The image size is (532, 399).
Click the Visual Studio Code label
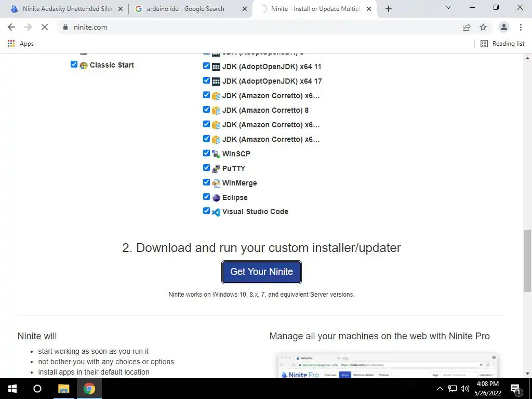click(x=255, y=212)
